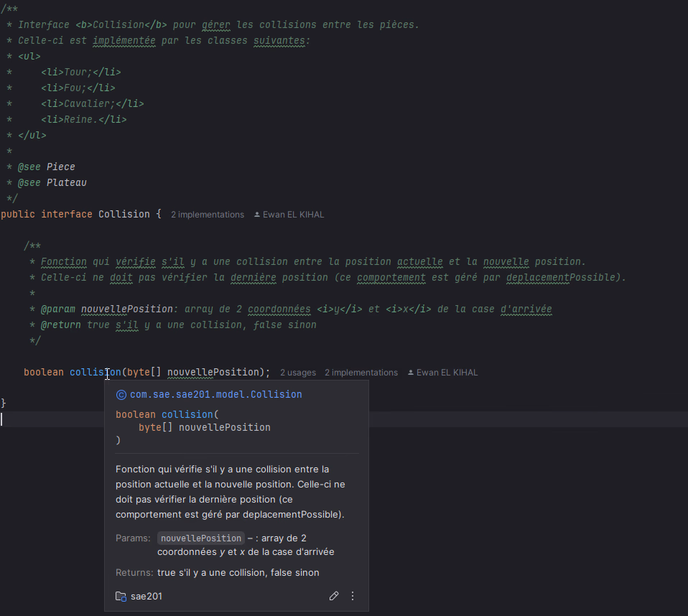Click the sae201 module name in popup
The width and height of the screenshot is (688, 616).
(146, 597)
